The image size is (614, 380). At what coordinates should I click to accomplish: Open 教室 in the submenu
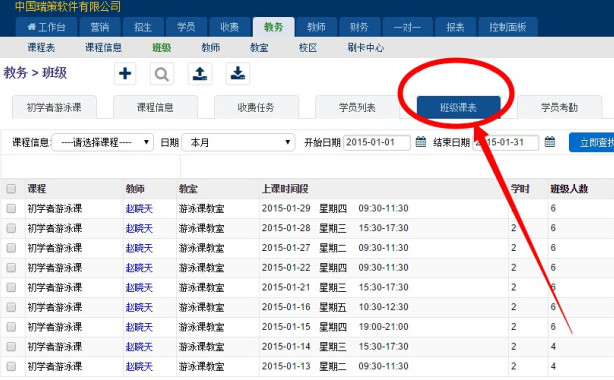coord(259,48)
